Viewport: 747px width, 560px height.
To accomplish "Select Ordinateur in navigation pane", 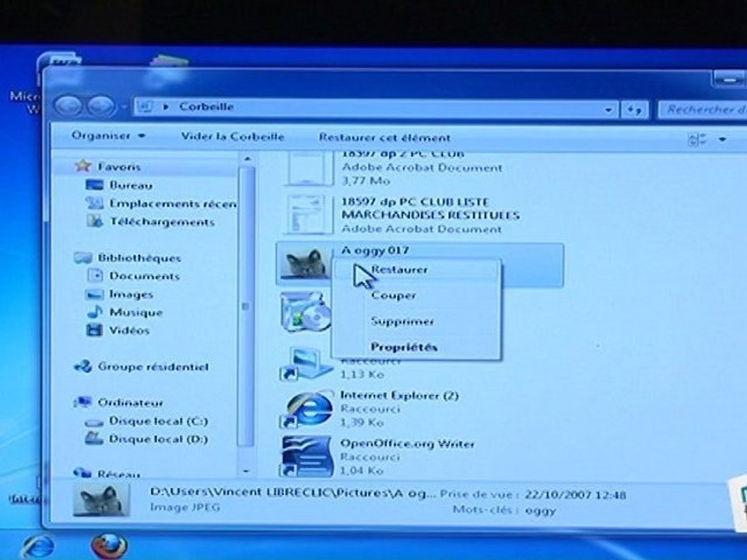I will (x=119, y=403).
